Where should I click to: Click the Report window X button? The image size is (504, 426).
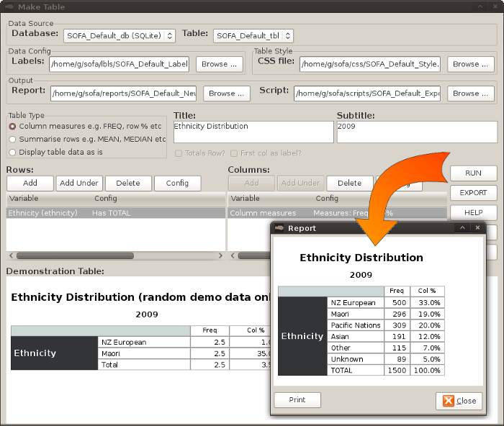tap(477, 228)
